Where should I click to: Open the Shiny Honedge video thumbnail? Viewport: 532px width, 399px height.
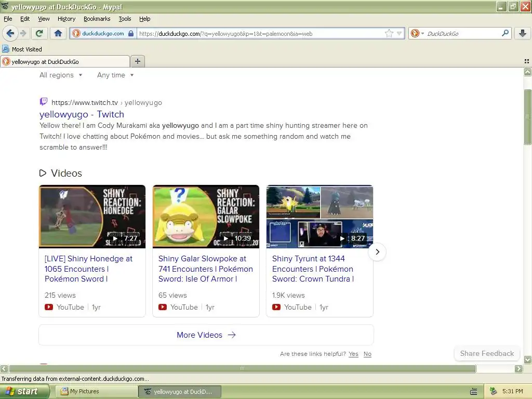(92, 217)
